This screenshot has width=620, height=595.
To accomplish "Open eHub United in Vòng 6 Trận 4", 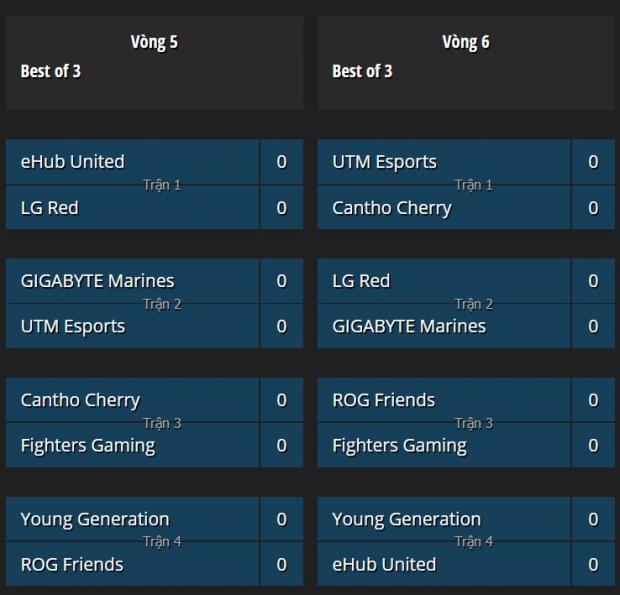I will [x=384, y=564].
